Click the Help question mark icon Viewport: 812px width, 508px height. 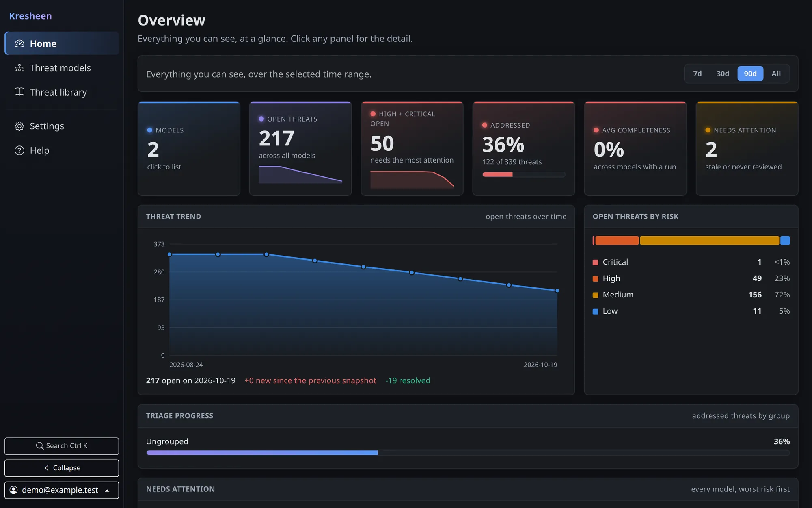pos(19,150)
